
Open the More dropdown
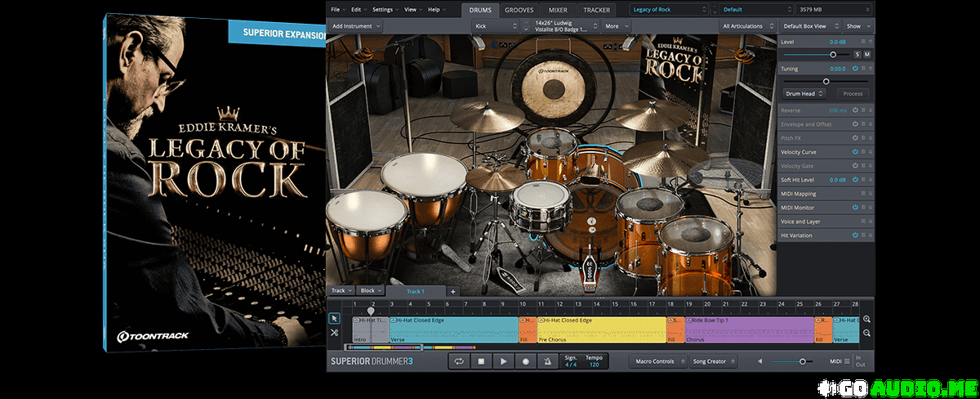[x=617, y=26]
